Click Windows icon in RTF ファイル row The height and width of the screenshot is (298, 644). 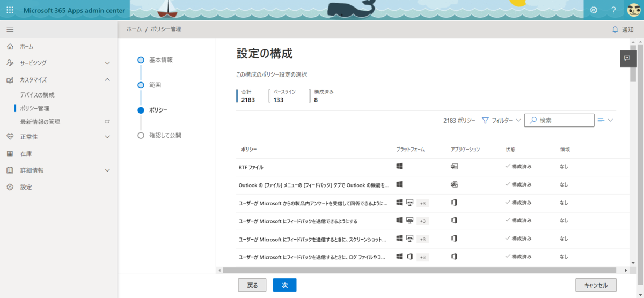tap(399, 167)
